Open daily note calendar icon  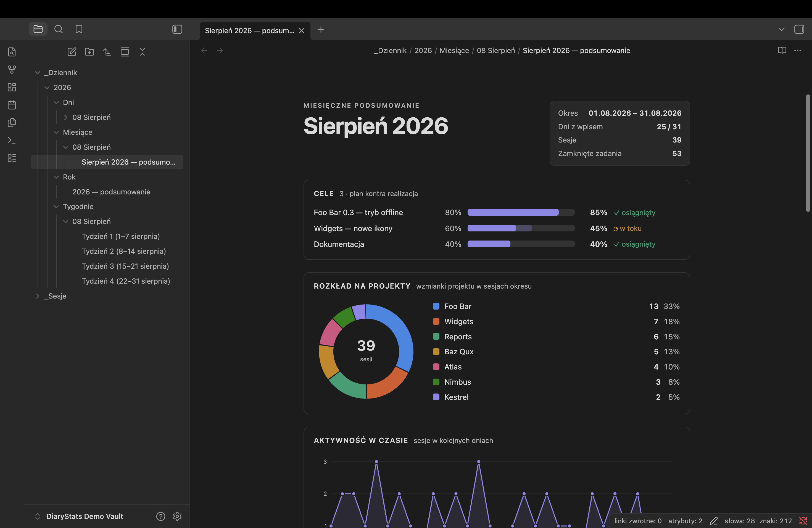pos(12,105)
